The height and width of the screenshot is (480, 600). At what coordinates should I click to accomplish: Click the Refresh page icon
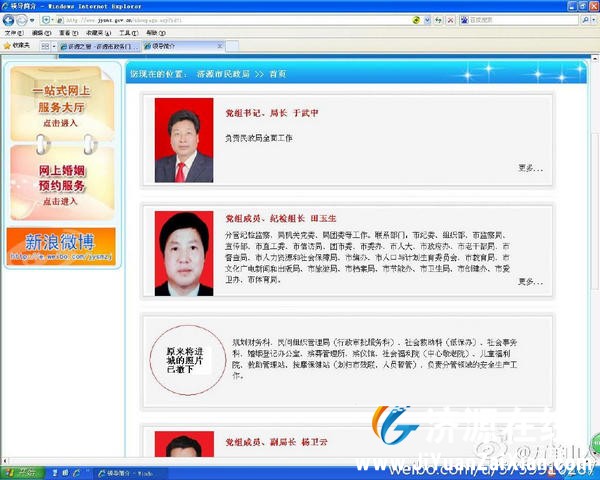coord(439,20)
